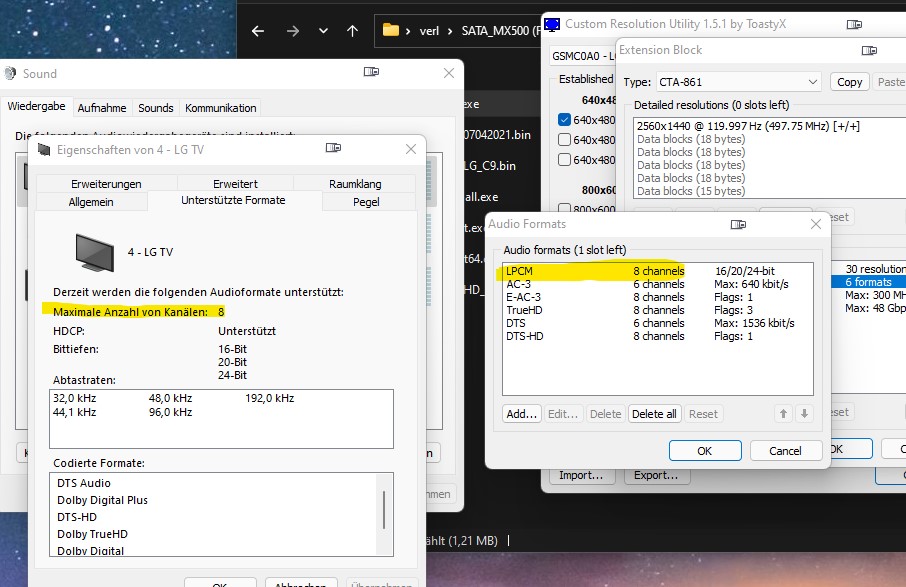Image resolution: width=906 pixels, height=587 pixels.
Task: Click LG_C9.bin file in Explorer
Action: pos(490,166)
